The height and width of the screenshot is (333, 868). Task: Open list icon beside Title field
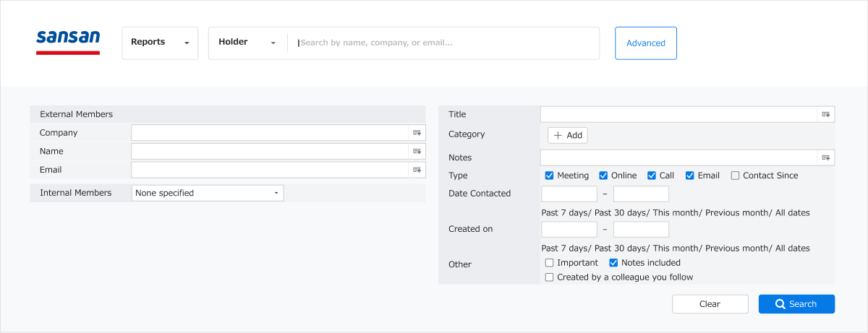826,114
